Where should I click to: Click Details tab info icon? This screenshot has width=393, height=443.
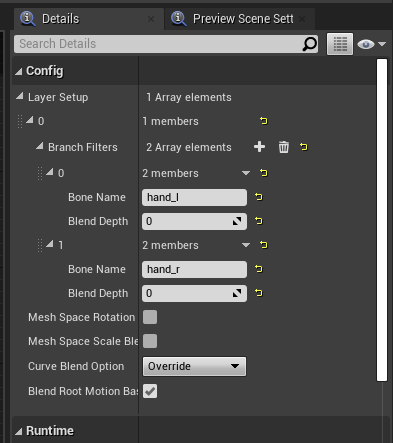28,18
